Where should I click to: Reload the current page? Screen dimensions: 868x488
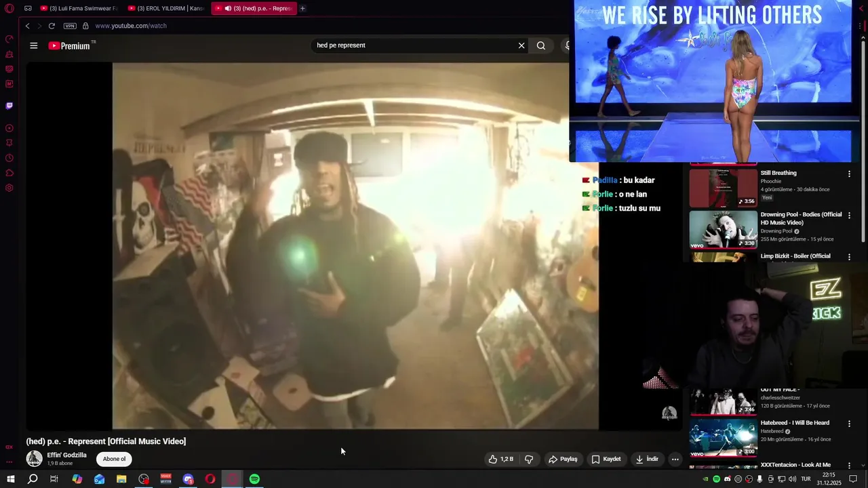(52, 26)
